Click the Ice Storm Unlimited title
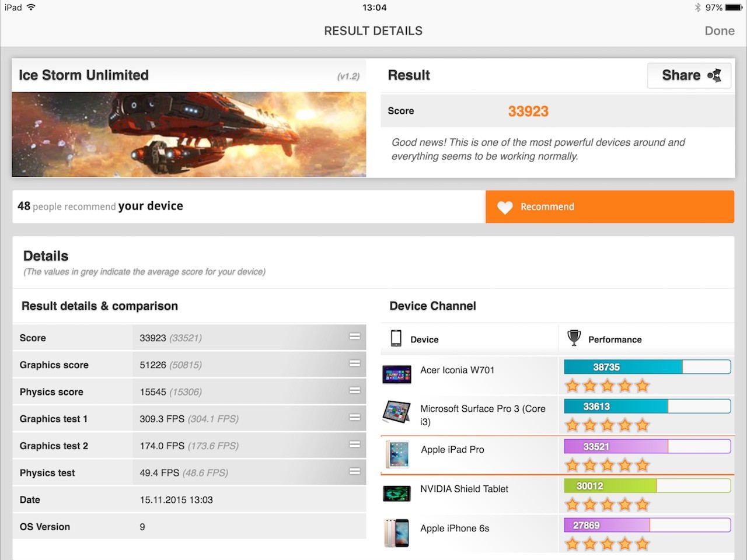Image resolution: width=747 pixels, height=560 pixels. click(83, 75)
